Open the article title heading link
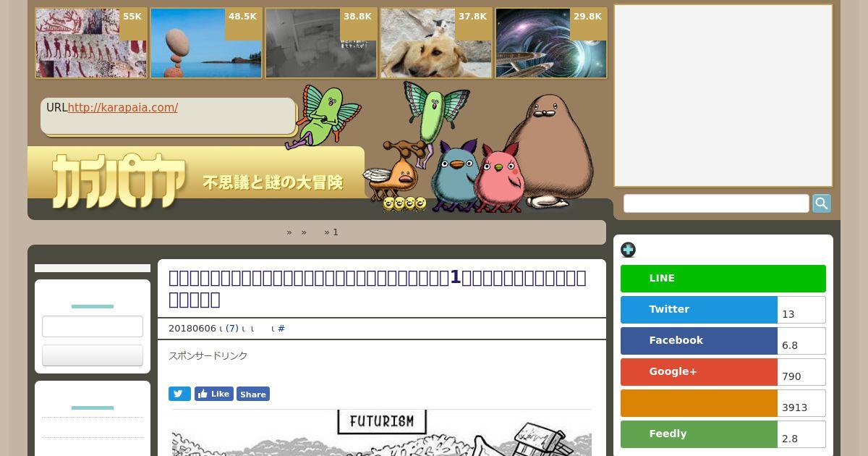 (378, 288)
